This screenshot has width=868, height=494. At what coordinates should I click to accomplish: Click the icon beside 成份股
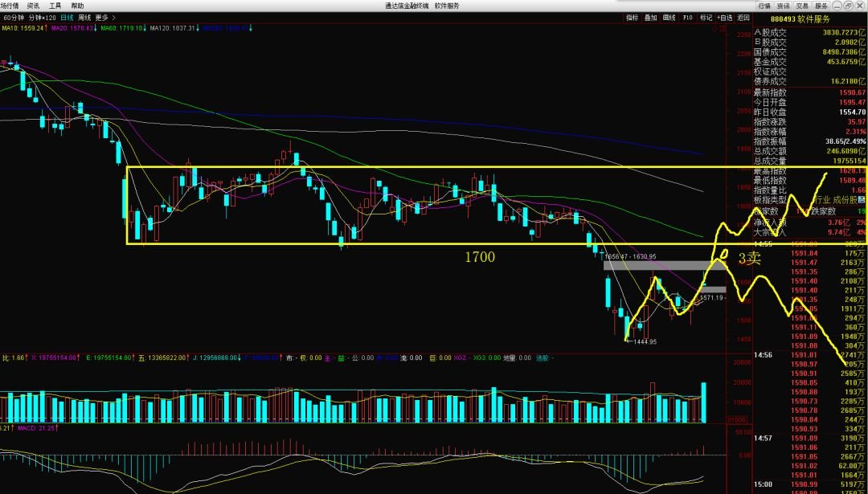pos(862,200)
